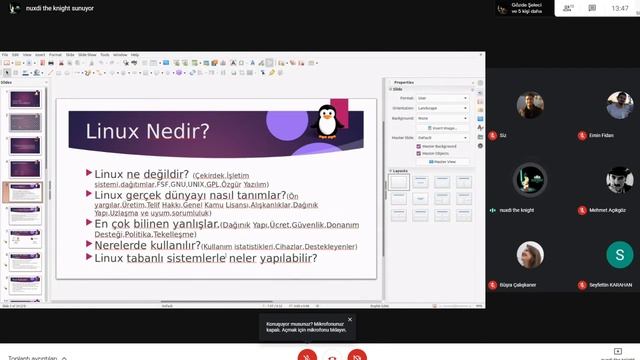Turn on the red camera button

pos(357,356)
